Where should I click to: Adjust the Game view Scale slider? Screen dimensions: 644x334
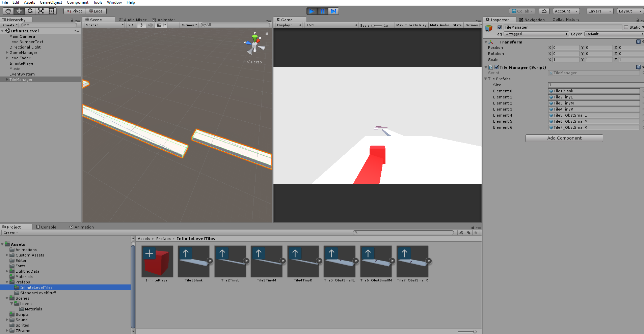tap(376, 25)
